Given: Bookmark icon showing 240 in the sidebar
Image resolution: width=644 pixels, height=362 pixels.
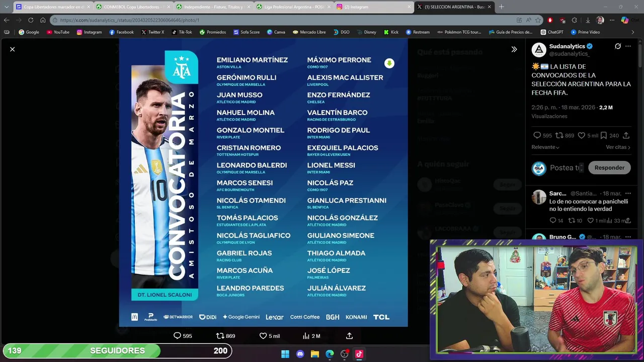Looking at the screenshot, I should 603,135.
